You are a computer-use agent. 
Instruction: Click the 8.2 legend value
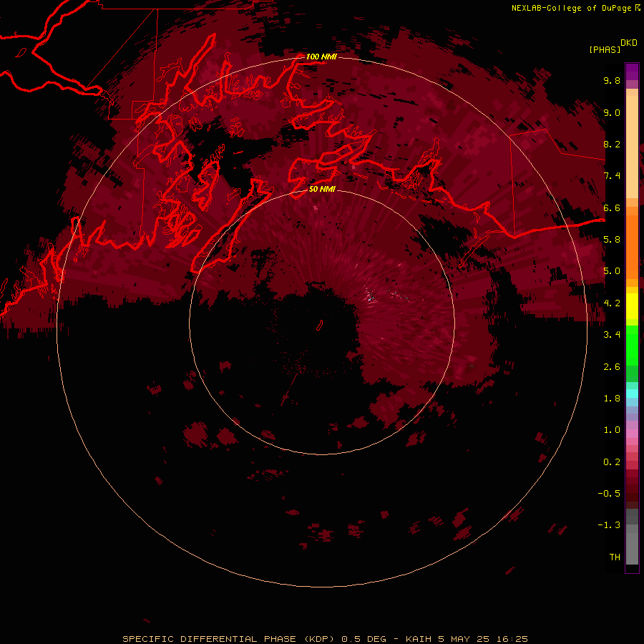pos(612,144)
